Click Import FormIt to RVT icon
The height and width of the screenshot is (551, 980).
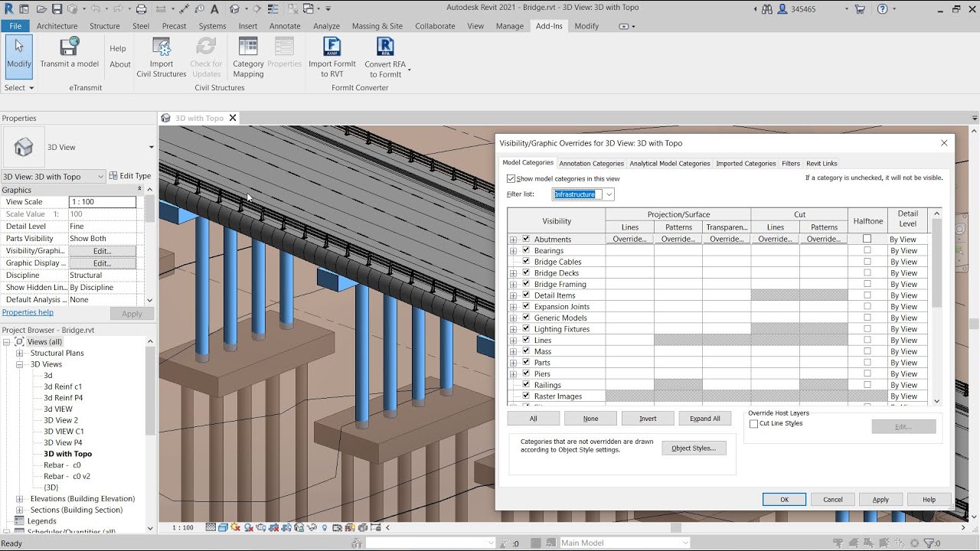[x=332, y=47]
